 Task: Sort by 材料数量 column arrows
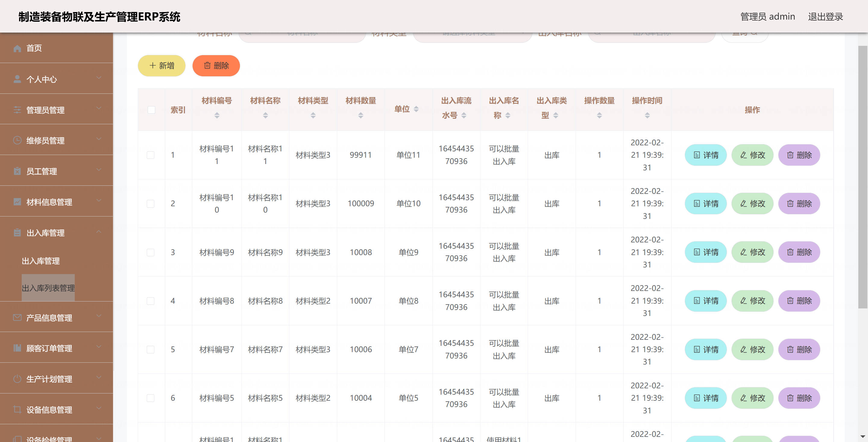pyautogui.click(x=361, y=115)
